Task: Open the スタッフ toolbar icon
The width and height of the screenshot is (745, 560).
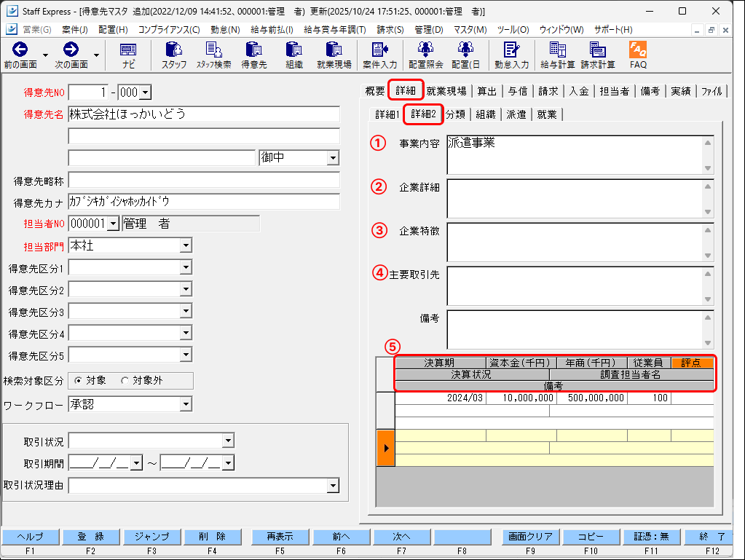Action: coord(174,55)
